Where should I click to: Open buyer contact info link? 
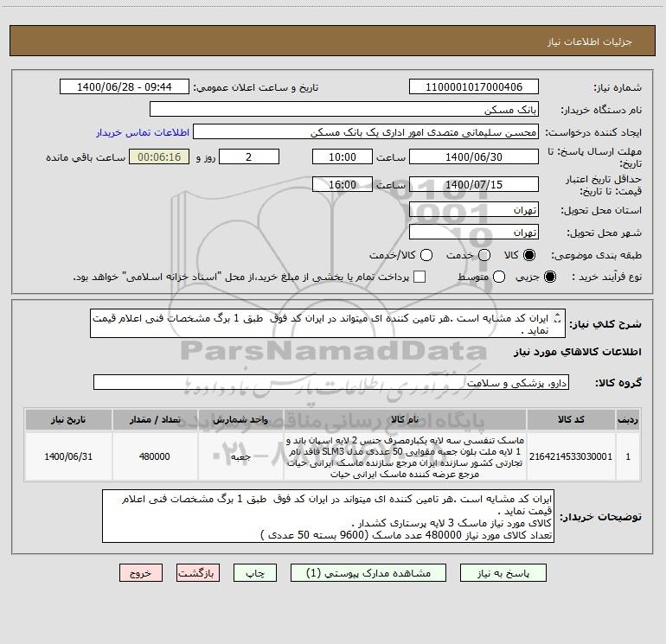(x=143, y=132)
